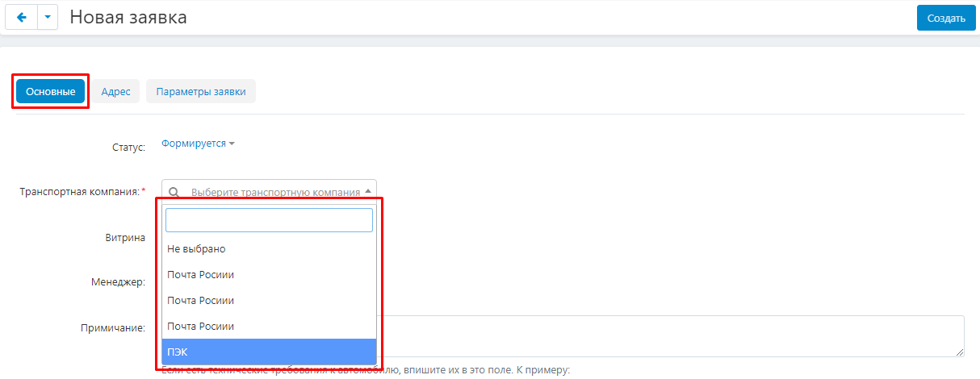Click the magnifier icon in transport company field
Screen dimensions: 980x379
coord(174,192)
